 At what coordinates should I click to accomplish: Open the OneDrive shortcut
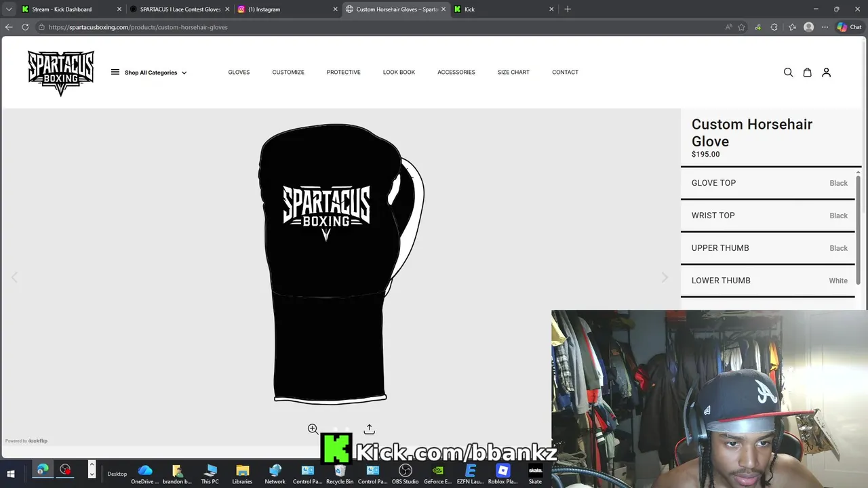144,474
